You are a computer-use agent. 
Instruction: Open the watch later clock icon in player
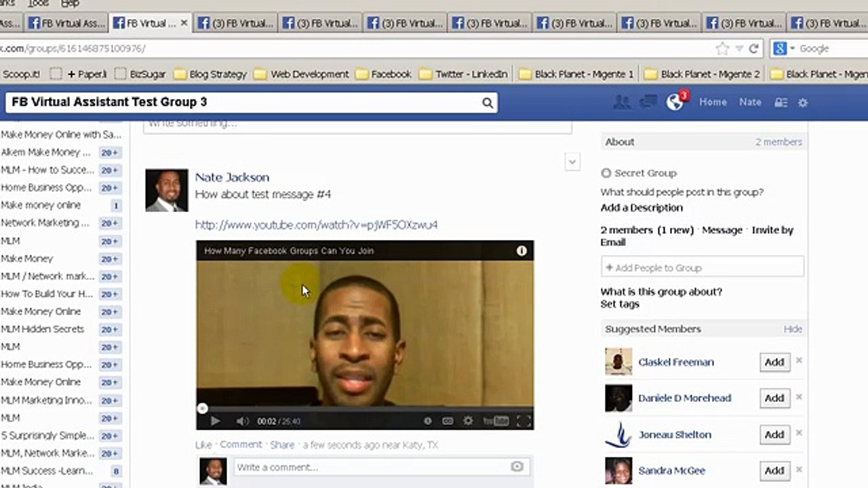[427, 421]
